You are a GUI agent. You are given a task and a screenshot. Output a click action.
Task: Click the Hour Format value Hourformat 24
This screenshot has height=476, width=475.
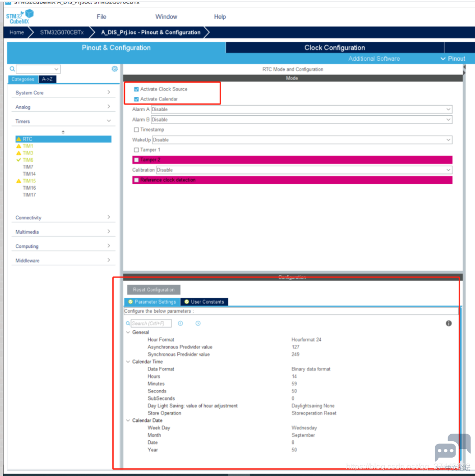click(306, 340)
